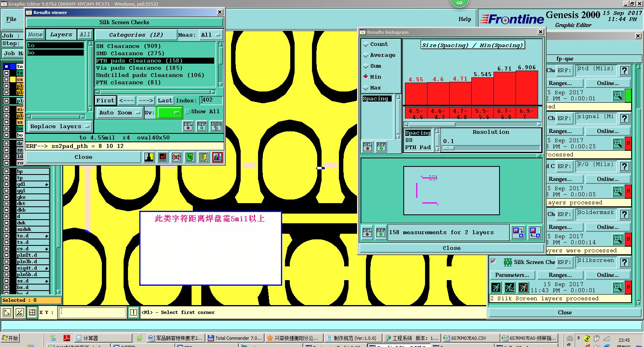Click second run icon in Silk Screen row
Viewport: 644px width, 347px height.
(510, 287)
